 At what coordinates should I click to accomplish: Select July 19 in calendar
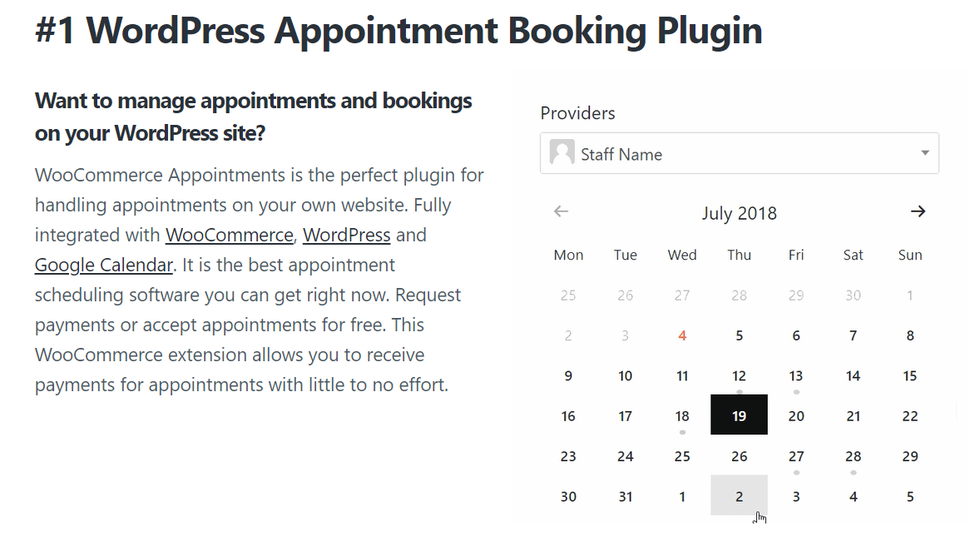tap(739, 414)
